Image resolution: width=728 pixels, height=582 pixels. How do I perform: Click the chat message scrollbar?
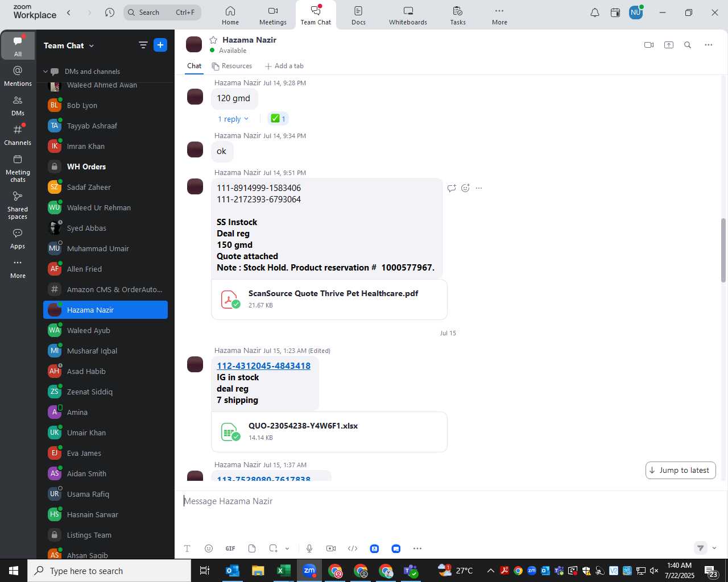click(723, 250)
